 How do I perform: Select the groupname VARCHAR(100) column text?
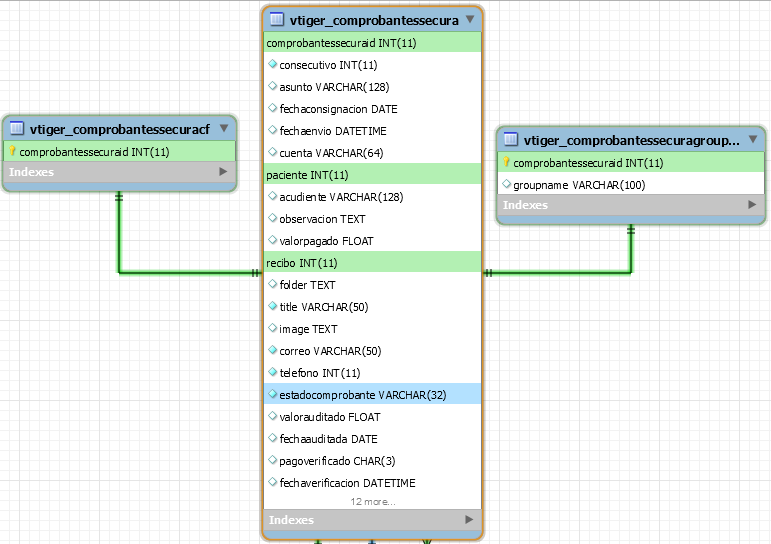coord(579,185)
